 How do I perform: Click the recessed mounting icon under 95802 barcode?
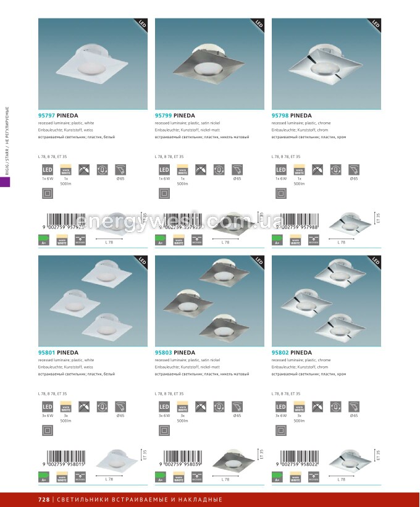(x=314, y=477)
